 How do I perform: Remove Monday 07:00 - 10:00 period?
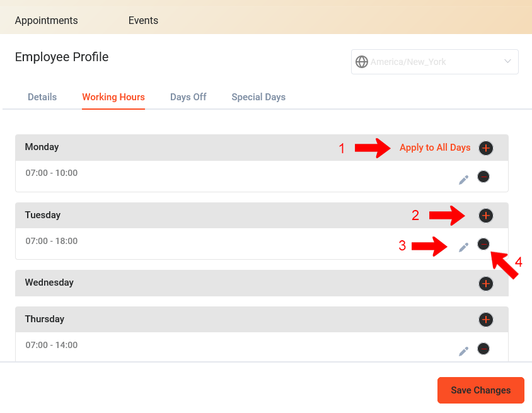pyautogui.click(x=483, y=177)
